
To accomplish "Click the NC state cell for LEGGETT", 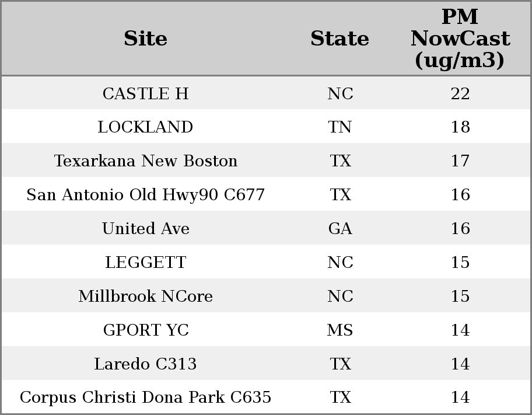I will (340, 262).
